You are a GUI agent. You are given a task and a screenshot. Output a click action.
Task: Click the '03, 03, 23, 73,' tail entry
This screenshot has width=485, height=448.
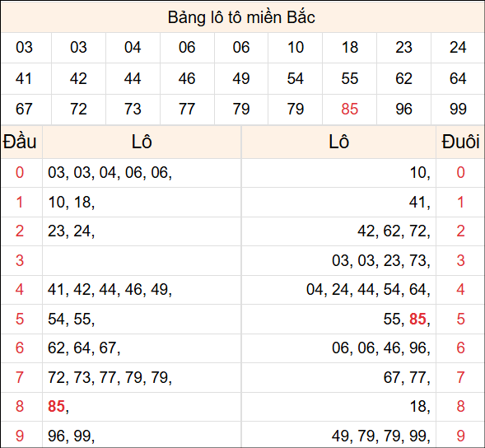click(x=381, y=260)
